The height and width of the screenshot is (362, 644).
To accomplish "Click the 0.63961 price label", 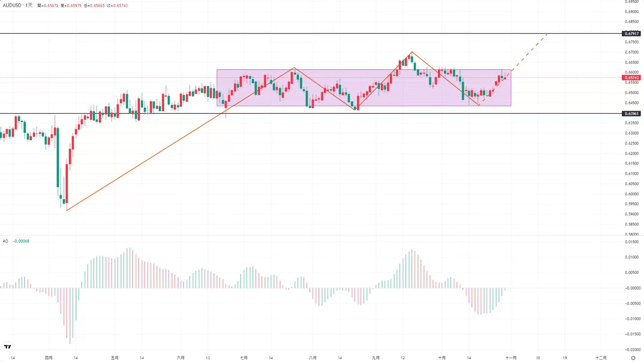I will tap(631, 114).
